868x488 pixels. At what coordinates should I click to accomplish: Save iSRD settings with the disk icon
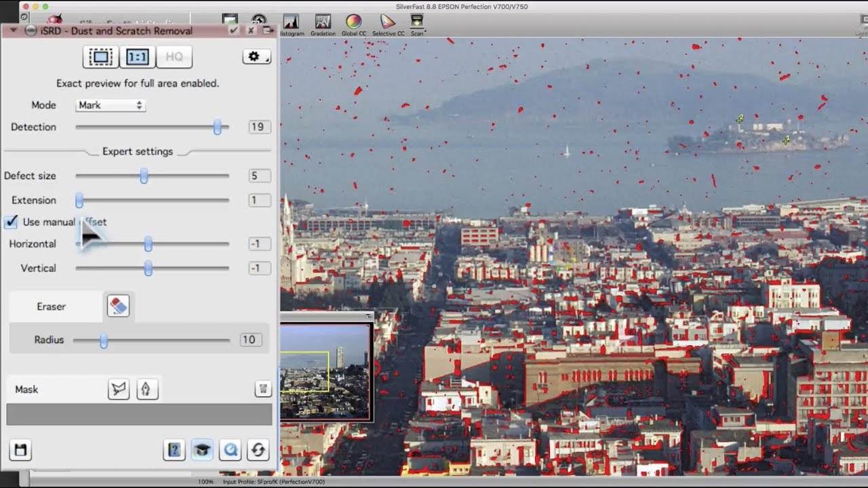20,450
